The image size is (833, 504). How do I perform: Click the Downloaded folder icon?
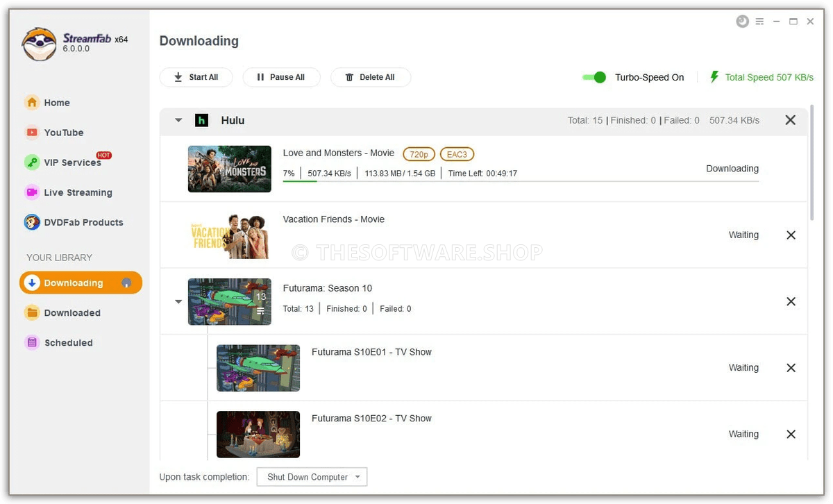click(32, 312)
